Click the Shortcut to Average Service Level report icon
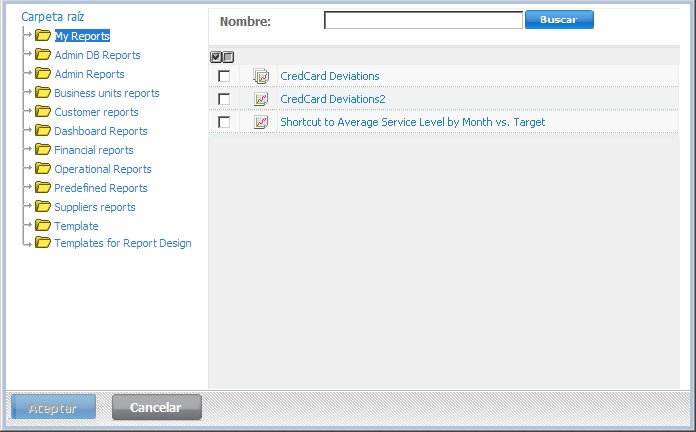 click(x=261, y=122)
